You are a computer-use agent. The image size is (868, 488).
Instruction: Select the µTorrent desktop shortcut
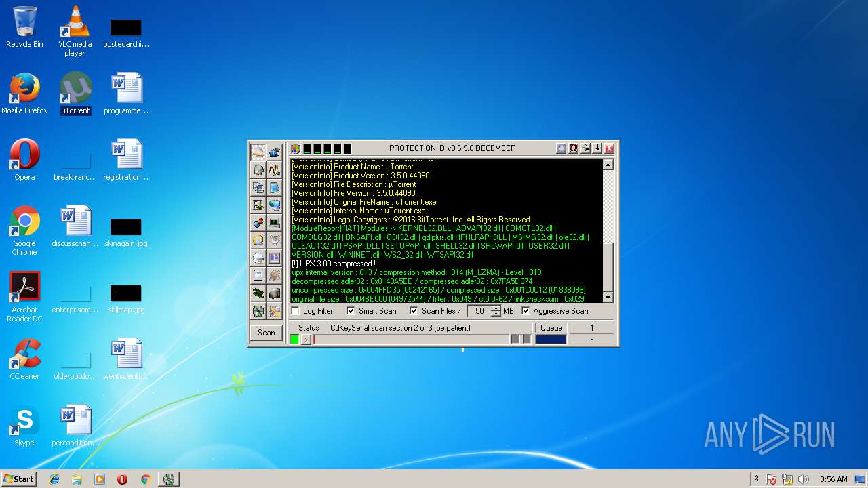(75, 94)
